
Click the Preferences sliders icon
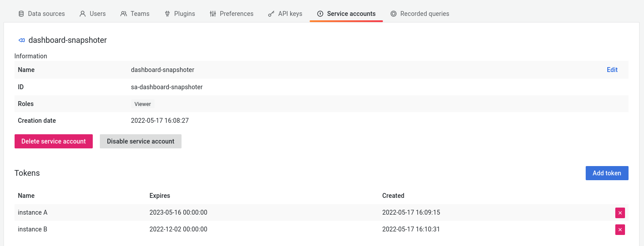click(213, 14)
